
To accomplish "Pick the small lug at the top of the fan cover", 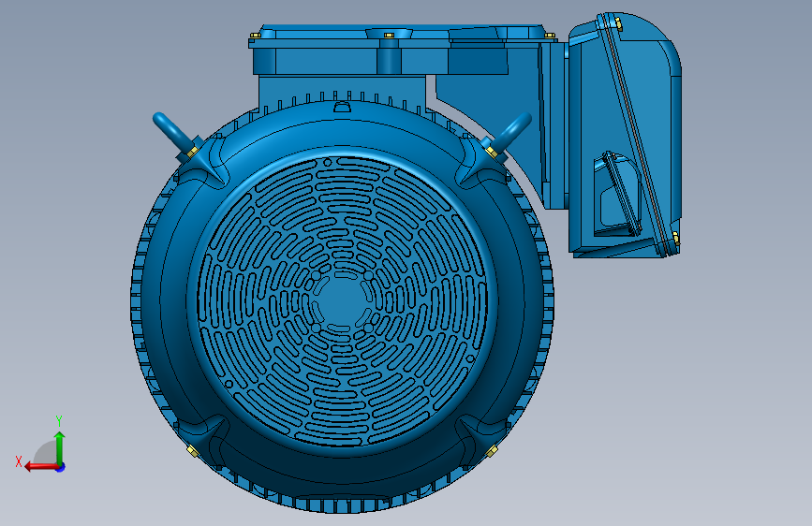I will coord(342,108).
